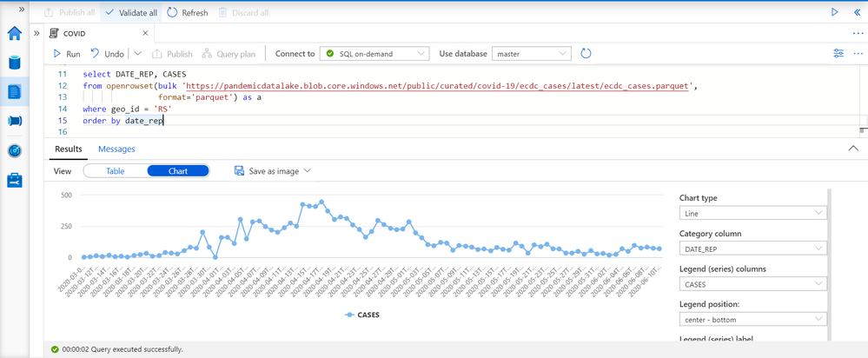Close the COVID tab
Viewport: 868px width, 358px height.
click(x=145, y=33)
